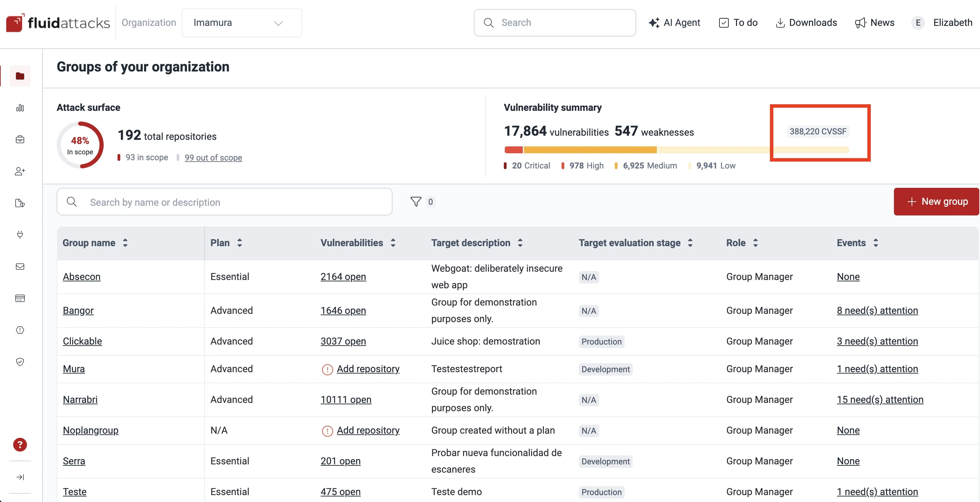Open the 99 out of scope link
Screen dimensions: 980x502
point(213,157)
